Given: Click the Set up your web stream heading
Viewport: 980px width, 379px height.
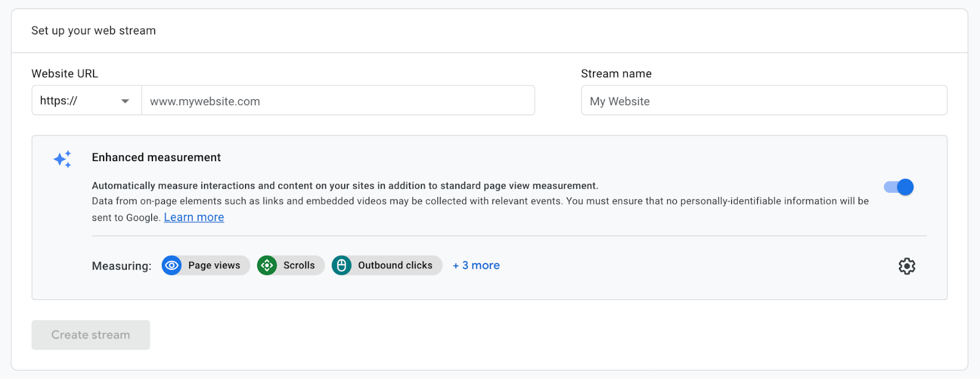Looking at the screenshot, I should pos(94,31).
